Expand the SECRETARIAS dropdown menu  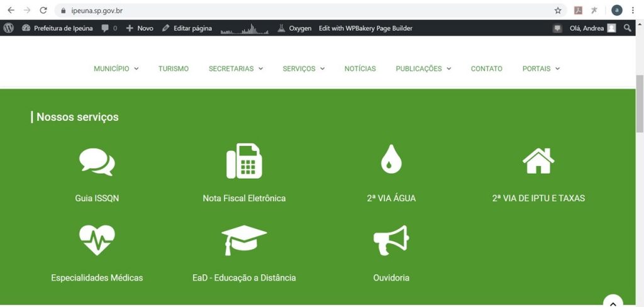click(236, 69)
